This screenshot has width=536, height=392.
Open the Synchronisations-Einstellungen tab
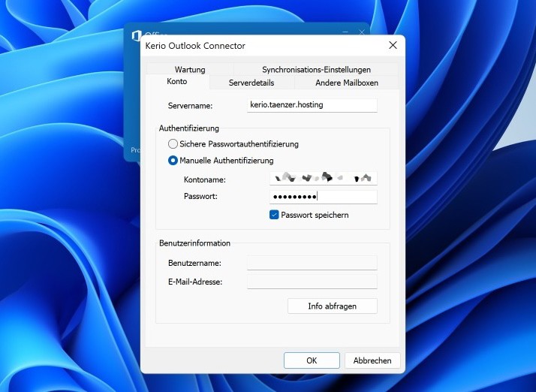[x=316, y=69]
